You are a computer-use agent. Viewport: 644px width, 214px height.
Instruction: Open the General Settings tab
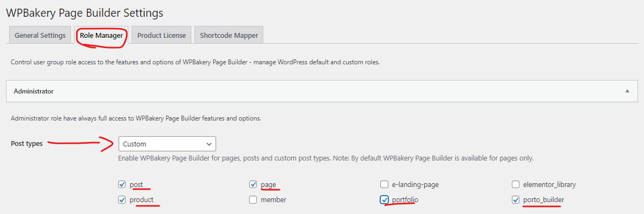coord(40,35)
